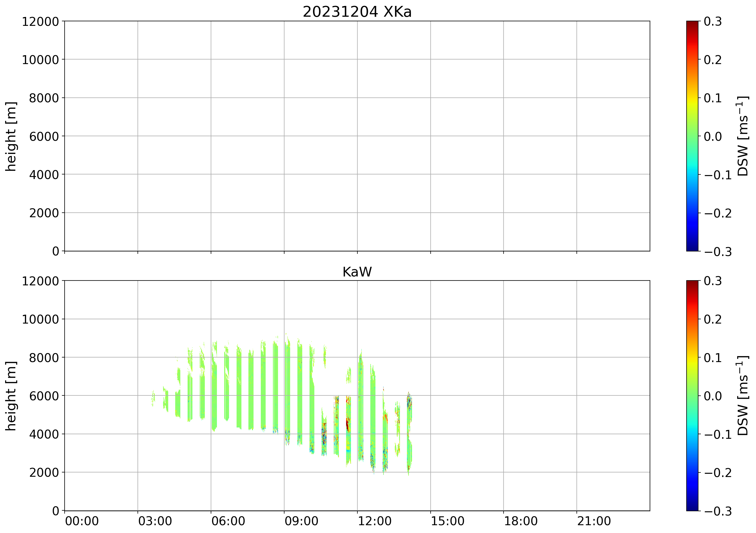The width and height of the screenshot is (756, 533).
Task: Click the bottom plot 'height [m]' axis label
Action: (x=11, y=396)
